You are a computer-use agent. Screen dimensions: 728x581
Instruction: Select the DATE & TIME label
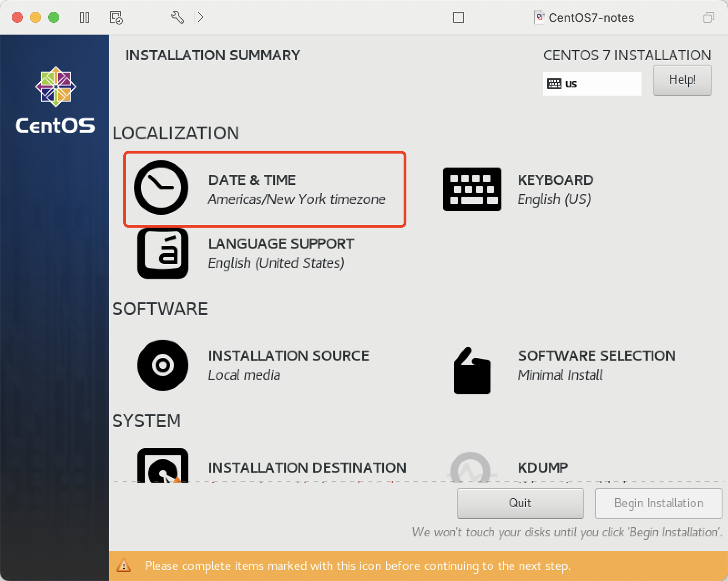[252, 180]
